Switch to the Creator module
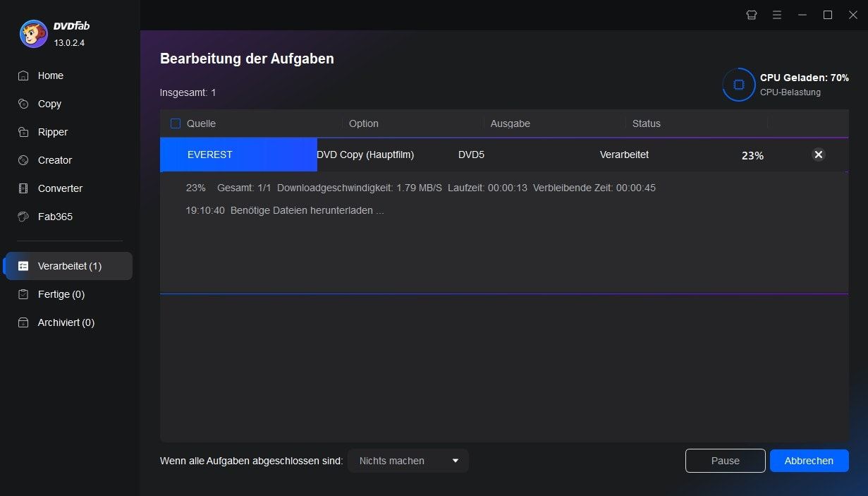Image resolution: width=868 pixels, height=496 pixels. coord(55,160)
